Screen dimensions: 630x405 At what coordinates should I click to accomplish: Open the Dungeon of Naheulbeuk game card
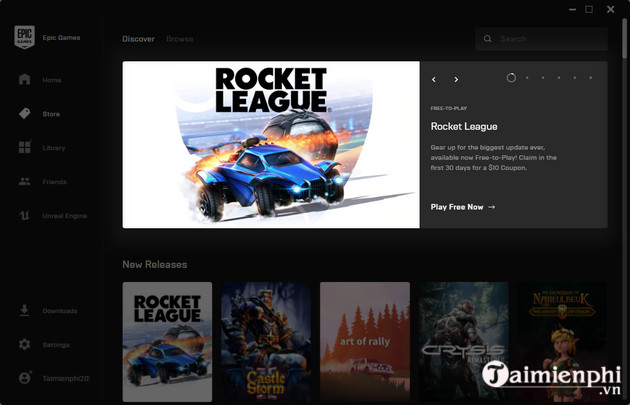coord(562,342)
